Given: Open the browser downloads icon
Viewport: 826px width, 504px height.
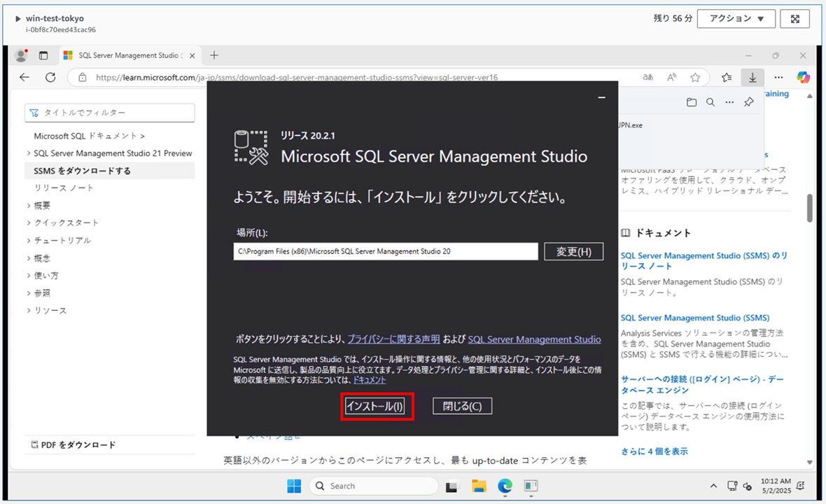Looking at the screenshot, I should 752,78.
